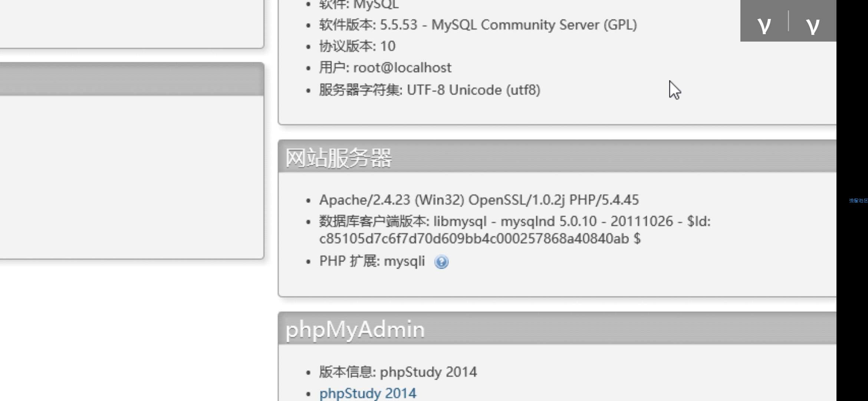
Task: Click the 版本信息: phpStudy 2014 line
Action: click(x=398, y=372)
